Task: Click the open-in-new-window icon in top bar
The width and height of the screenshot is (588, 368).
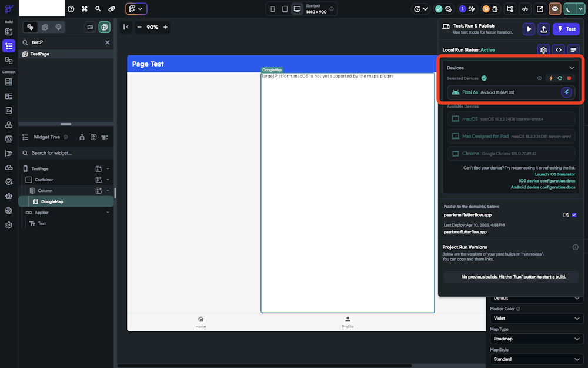Action: pyautogui.click(x=540, y=9)
